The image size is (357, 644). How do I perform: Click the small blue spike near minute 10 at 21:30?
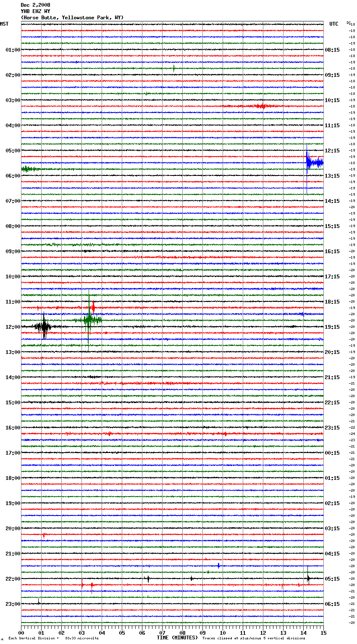(218, 565)
